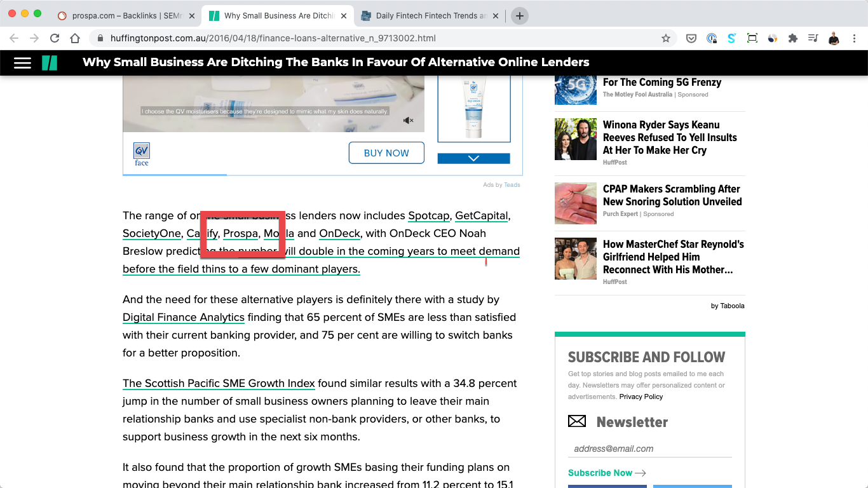Open the OnDeck link

click(x=340, y=233)
